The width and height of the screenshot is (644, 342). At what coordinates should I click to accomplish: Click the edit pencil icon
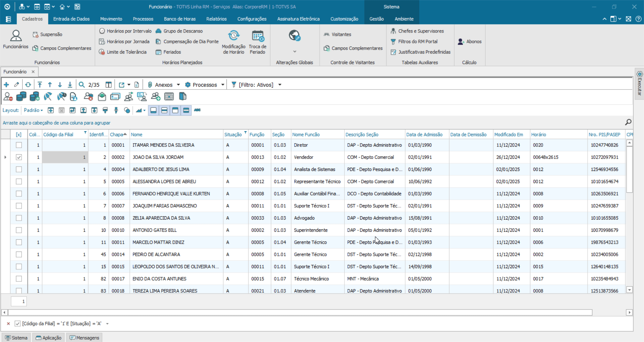pyautogui.click(x=16, y=85)
